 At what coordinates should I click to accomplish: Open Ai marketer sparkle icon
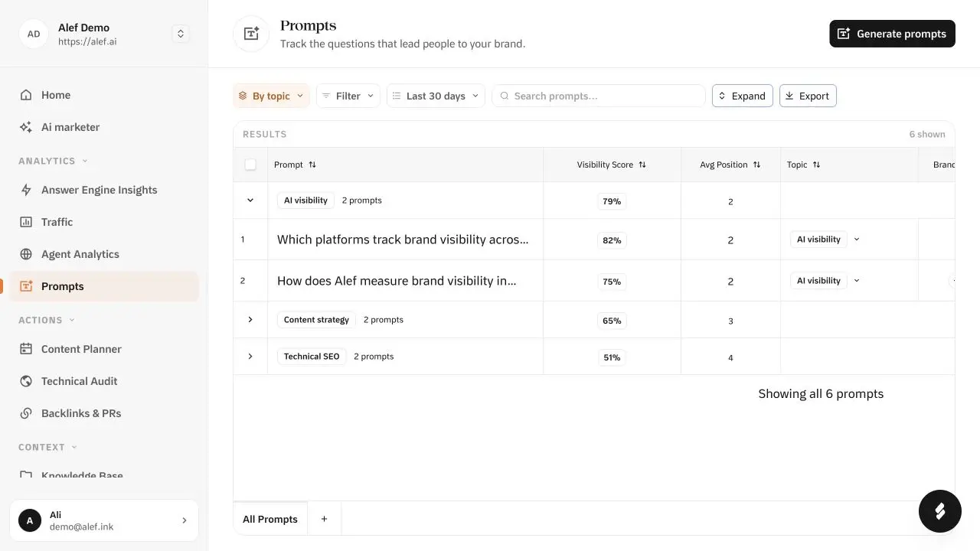tap(26, 127)
